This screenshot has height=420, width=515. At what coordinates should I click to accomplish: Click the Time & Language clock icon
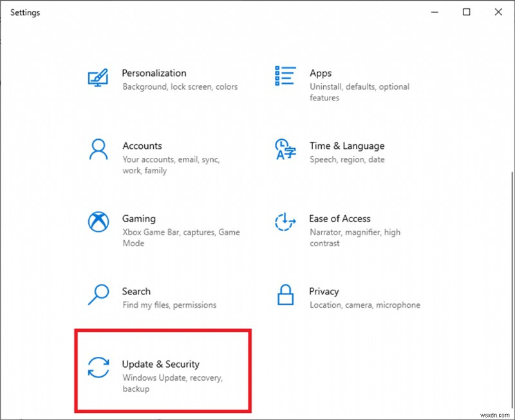click(x=285, y=150)
